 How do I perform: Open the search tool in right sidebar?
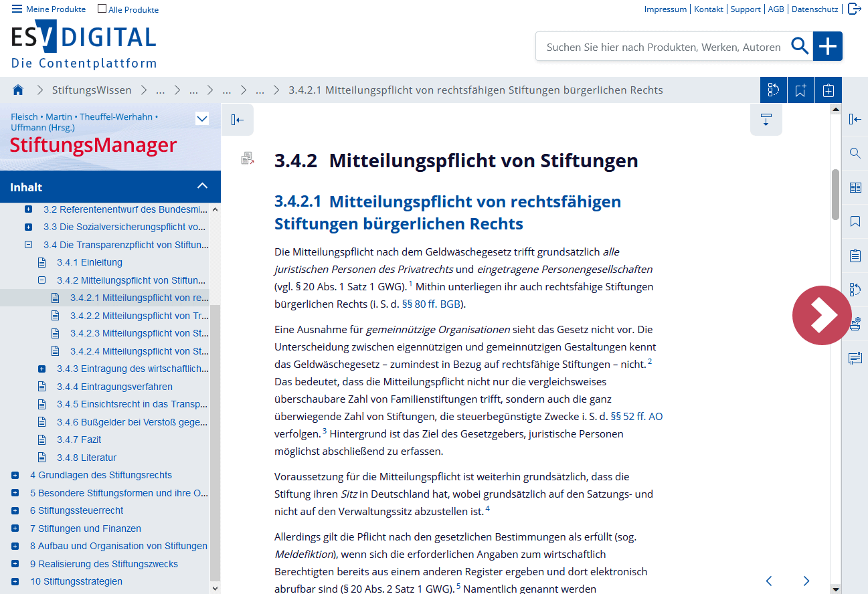pyautogui.click(x=855, y=153)
